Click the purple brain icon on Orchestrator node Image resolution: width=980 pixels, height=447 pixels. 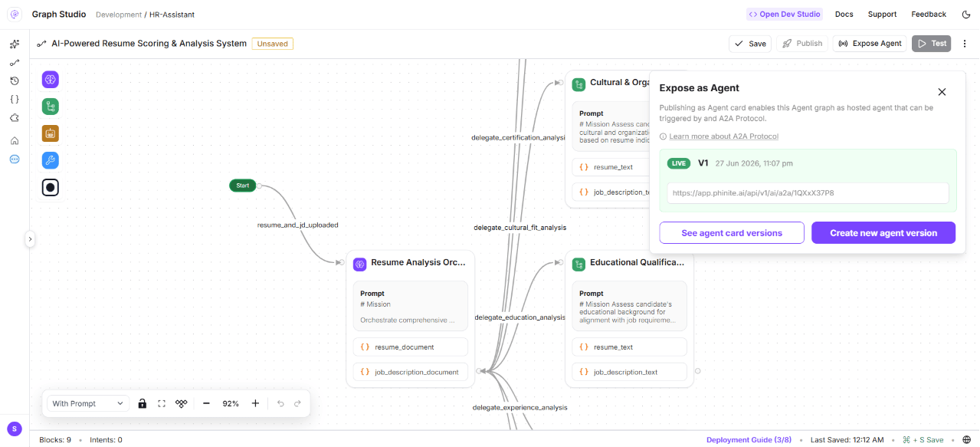(360, 264)
